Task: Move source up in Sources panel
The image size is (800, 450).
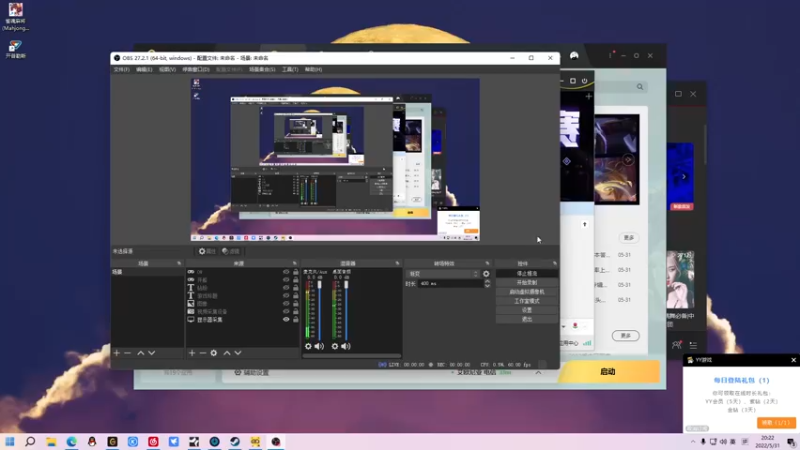Action: click(x=227, y=353)
